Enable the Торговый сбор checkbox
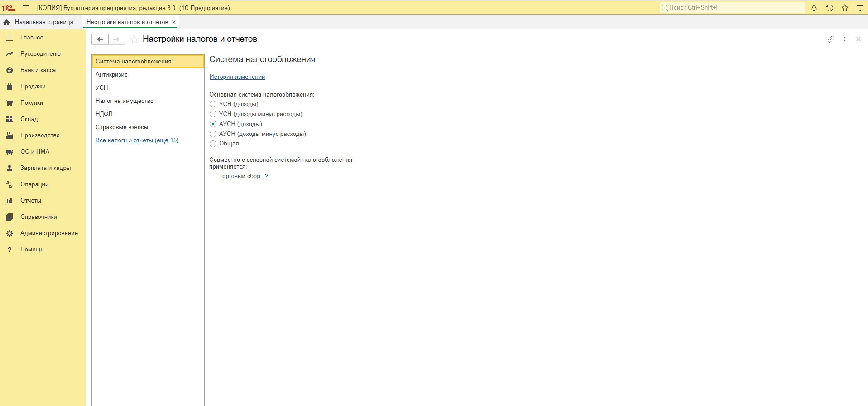 pos(213,176)
